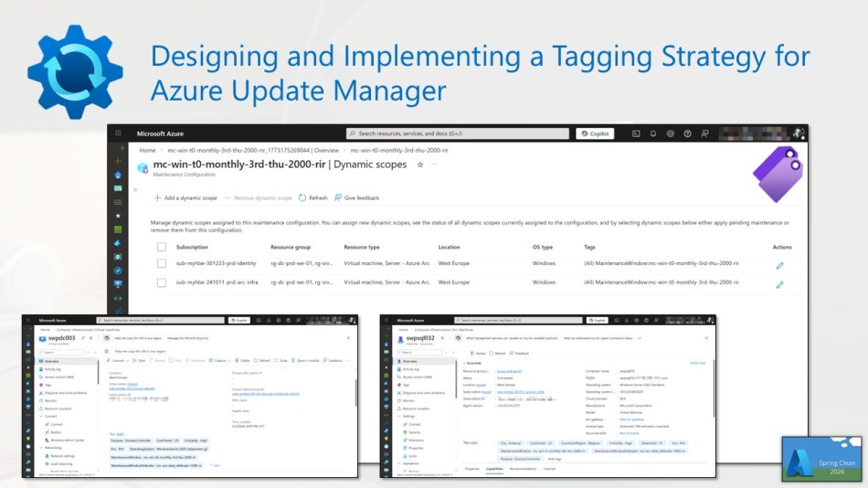Click Add a dynamic scope
Image resolution: width=868 pixels, height=488 pixels.
(x=185, y=197)
